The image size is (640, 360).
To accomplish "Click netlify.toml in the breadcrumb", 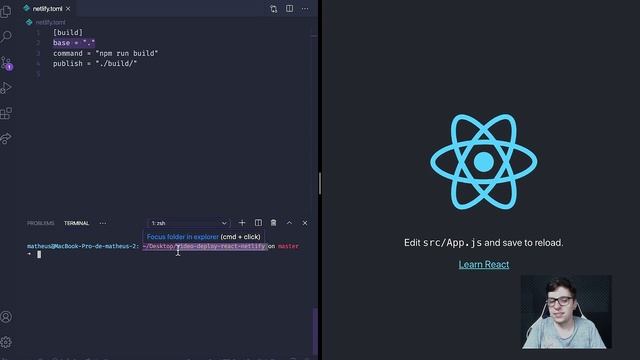I will 50,22.
